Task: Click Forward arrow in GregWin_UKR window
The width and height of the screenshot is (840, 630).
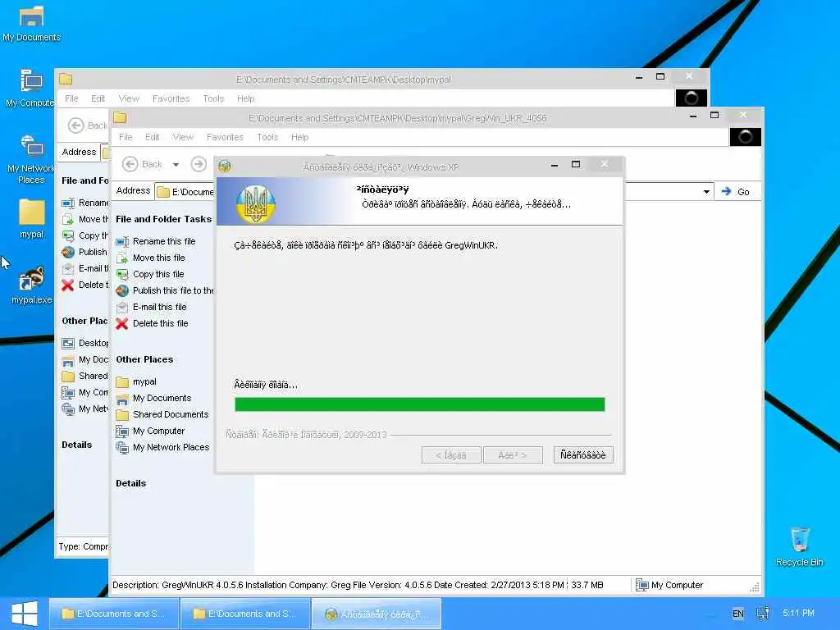Action: point(199,164)
